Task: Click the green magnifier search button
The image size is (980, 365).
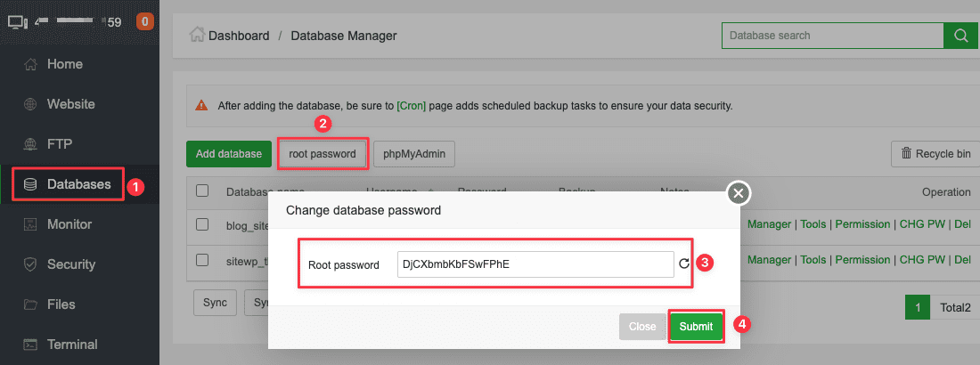Action: tap(961, 36)
